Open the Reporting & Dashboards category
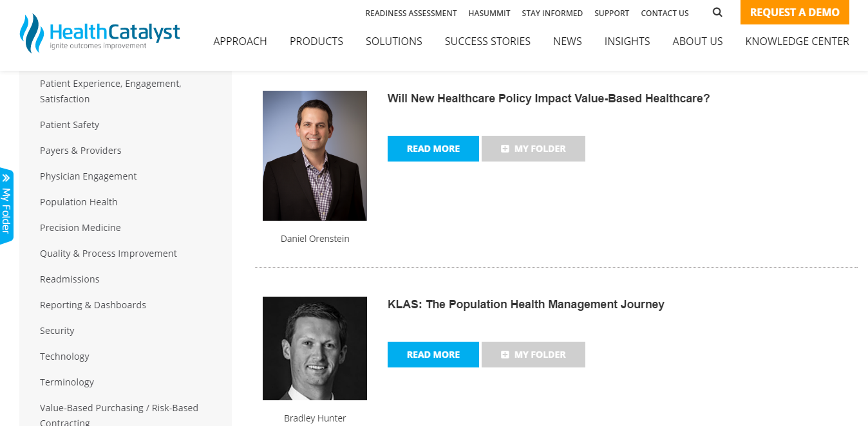868x426 pixels. 93,305
